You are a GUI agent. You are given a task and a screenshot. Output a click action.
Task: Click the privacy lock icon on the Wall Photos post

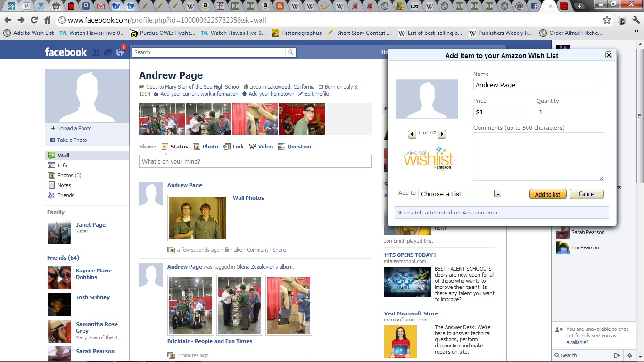[227, 250]
